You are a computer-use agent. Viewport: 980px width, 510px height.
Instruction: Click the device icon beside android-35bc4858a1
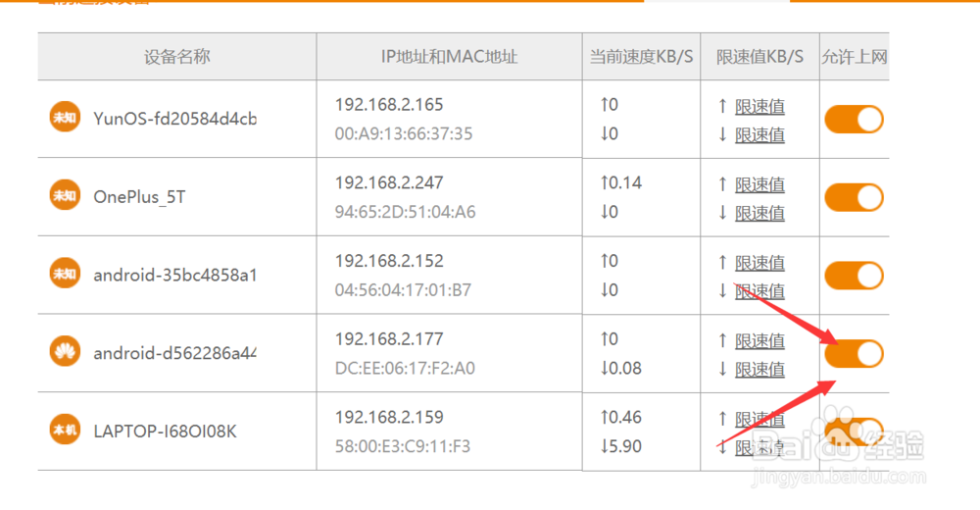[65, 274]
